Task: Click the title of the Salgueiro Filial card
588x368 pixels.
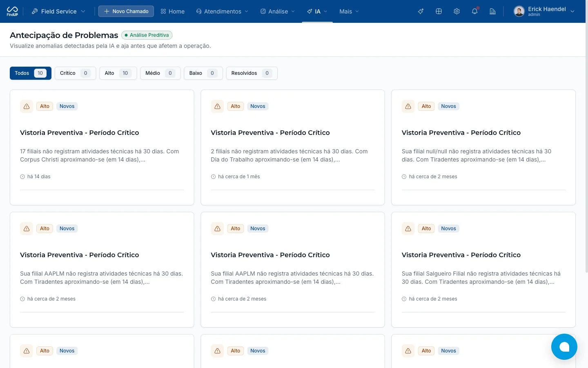Action: (x=461, y=255)
